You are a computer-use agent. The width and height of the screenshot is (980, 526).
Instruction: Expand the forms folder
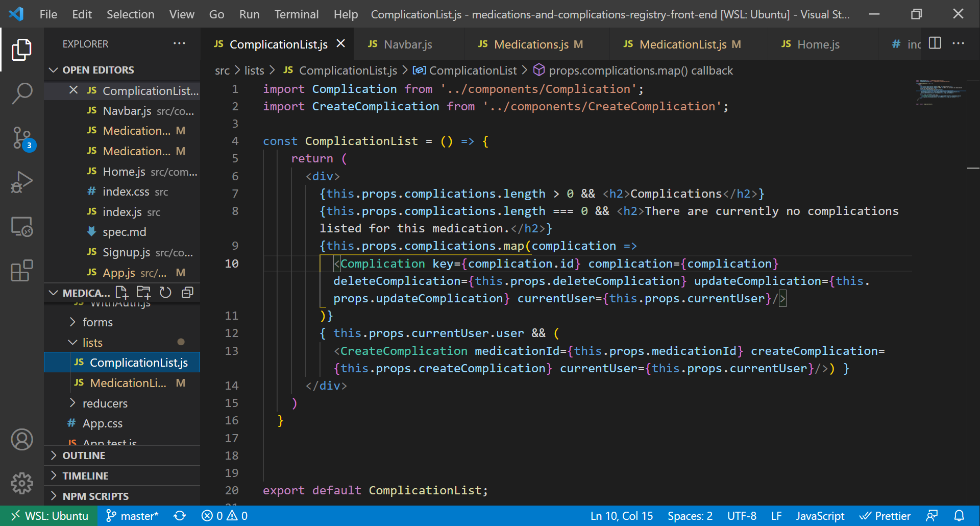97,322
